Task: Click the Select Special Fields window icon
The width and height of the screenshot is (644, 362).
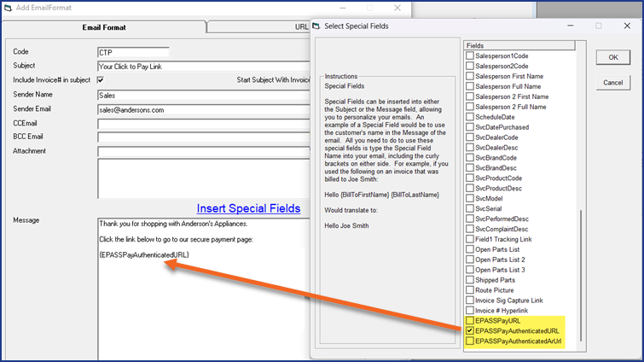Action: [316, 26]
